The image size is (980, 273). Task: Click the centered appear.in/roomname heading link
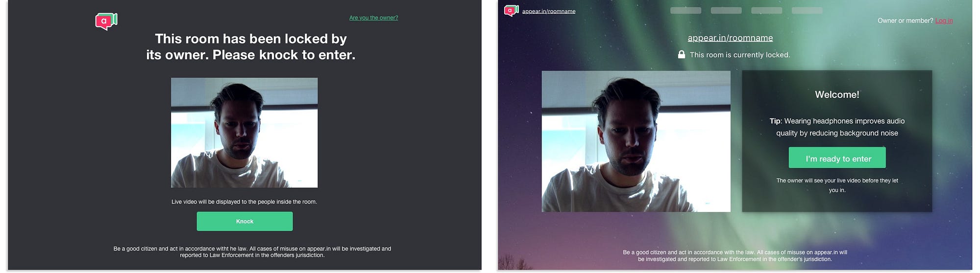click(x=730, y=38)
